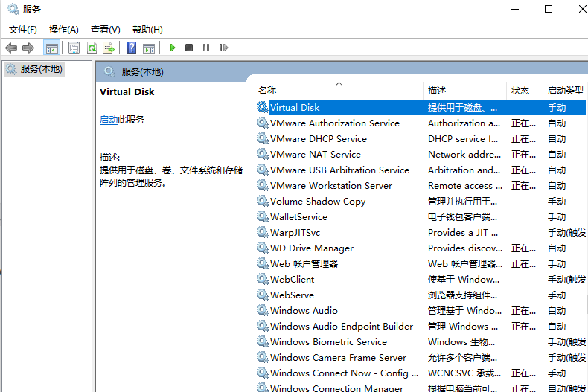Click gear icon beside WalletService
The width and height of the screenshot is (588, 392).
(x=262, y=216)
